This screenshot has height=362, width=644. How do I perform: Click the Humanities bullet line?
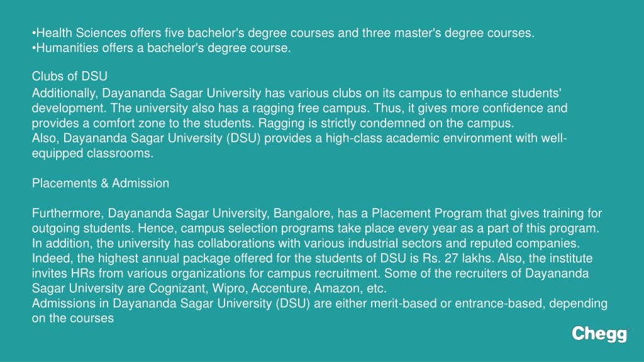point(162,48)
